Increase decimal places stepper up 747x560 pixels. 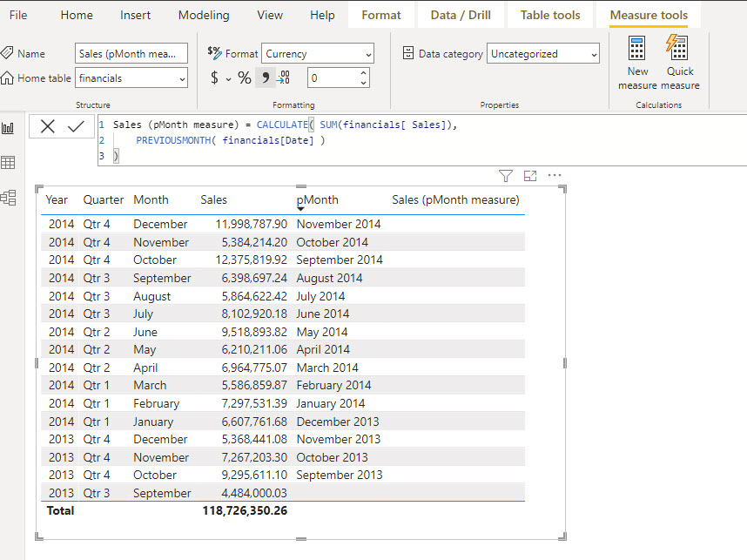pos(364,73)
